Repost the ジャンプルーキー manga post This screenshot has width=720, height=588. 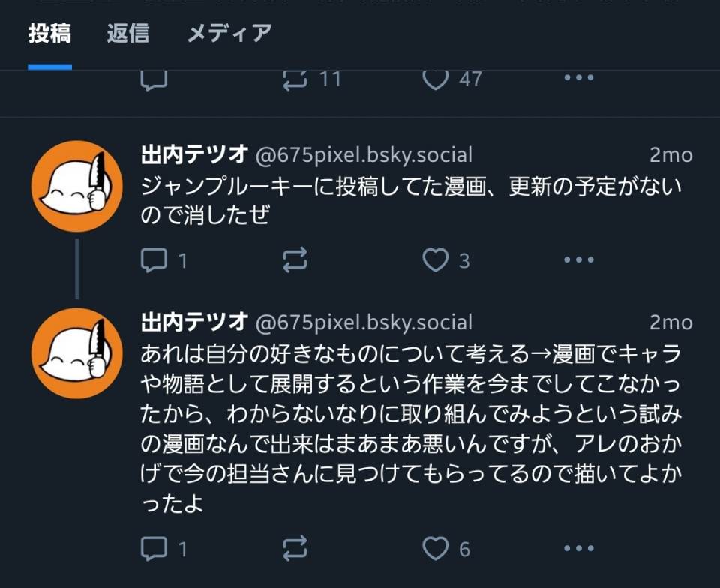pos(295,260)
